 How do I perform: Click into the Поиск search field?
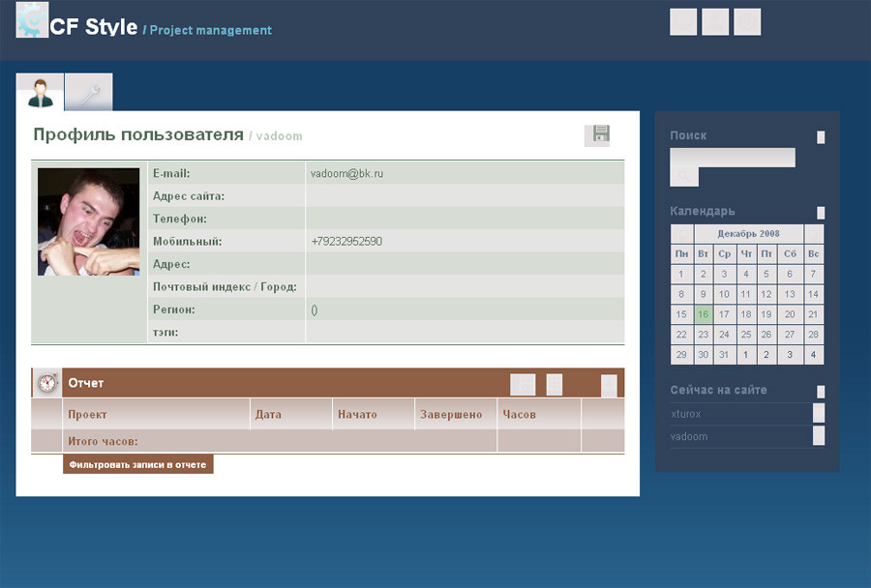pyautogui.click(x=733, y=157)
